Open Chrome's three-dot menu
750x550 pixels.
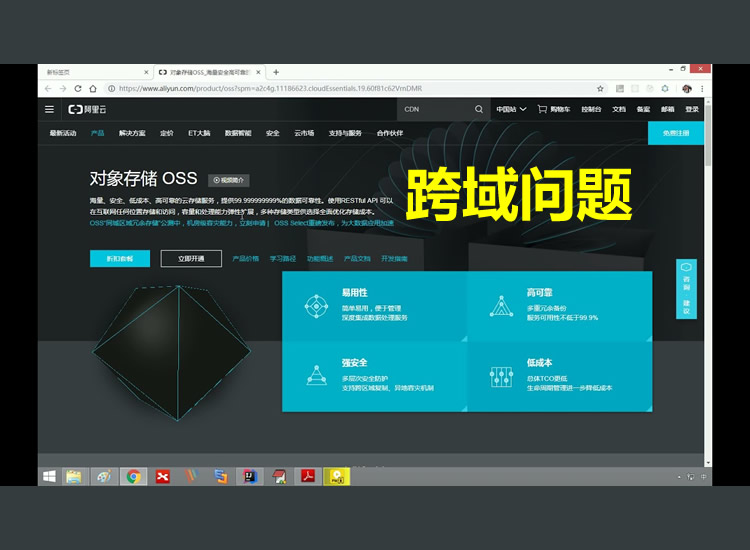point(703,88)
